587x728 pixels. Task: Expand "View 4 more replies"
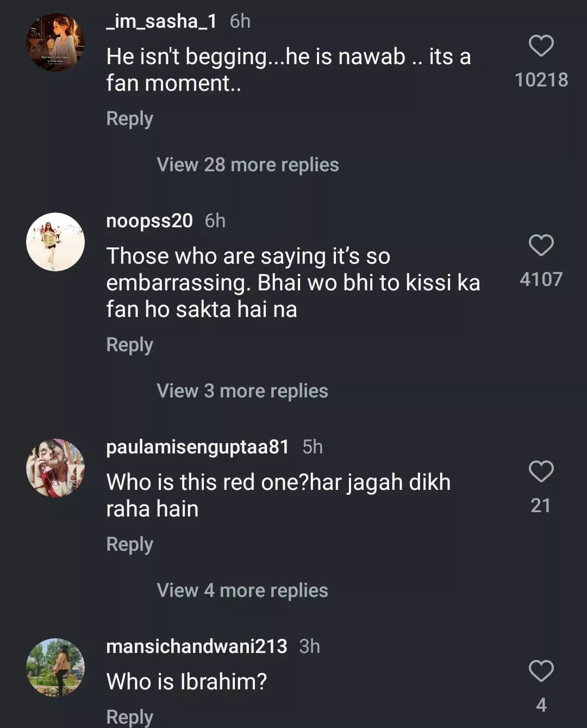point(242,590)
